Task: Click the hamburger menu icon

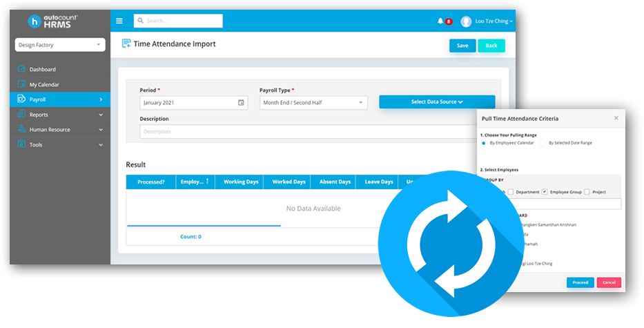Action: pyautogui.click(x=119, y=21)
